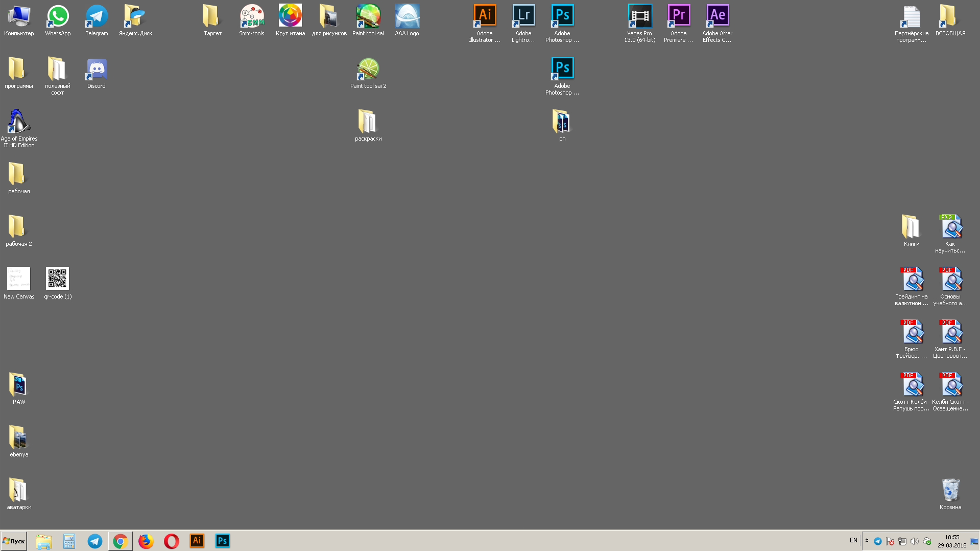Open the Книги folder
980x551 pixels.
tap(911, 231)
